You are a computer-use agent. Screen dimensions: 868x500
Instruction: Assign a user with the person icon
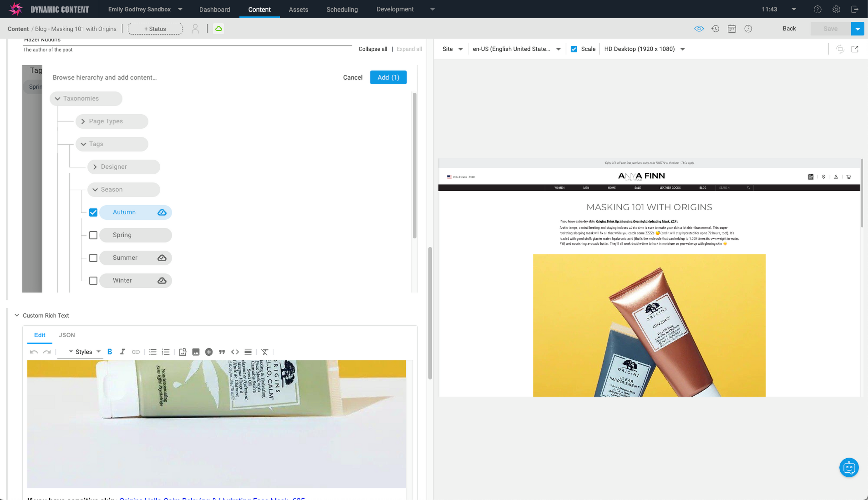[x=195, y=28]
